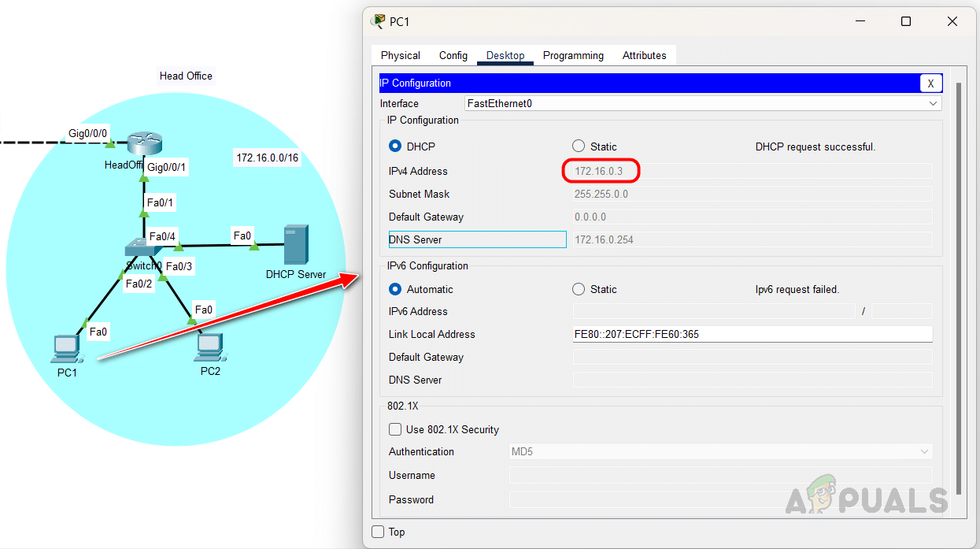Close IP Configuration with X button
This screenshot has height=549, width=980.
coord(930,83)
